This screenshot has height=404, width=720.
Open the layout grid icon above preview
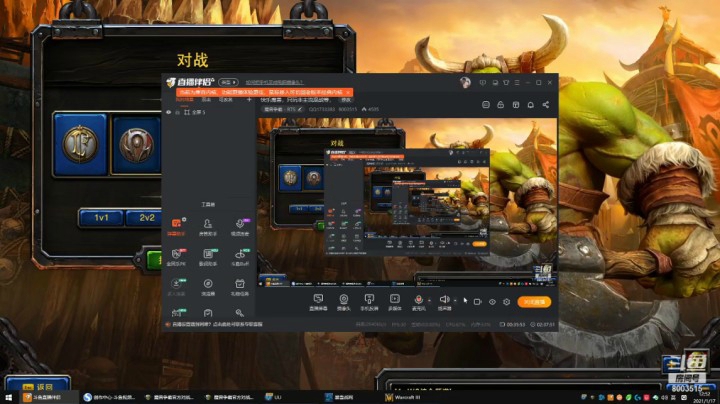coord(516,105)
